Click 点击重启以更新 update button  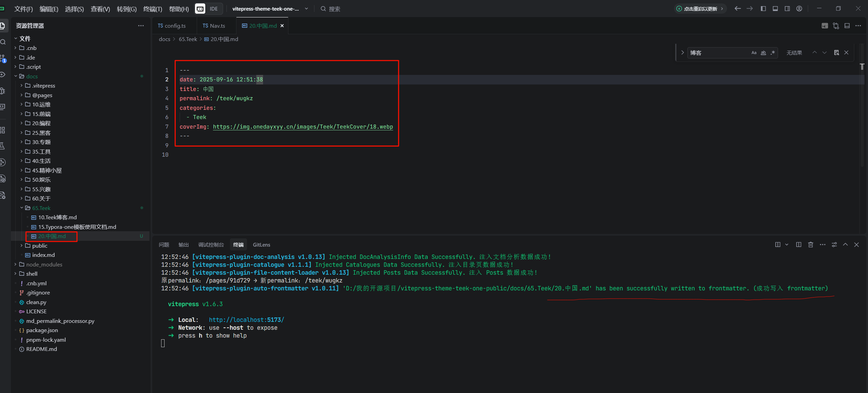[700, 9]
